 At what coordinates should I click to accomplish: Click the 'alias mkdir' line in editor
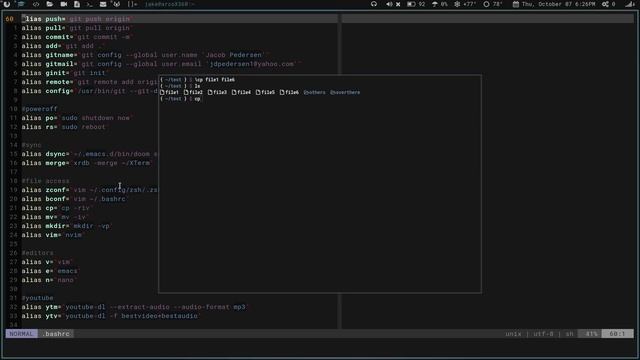(68, 226)
